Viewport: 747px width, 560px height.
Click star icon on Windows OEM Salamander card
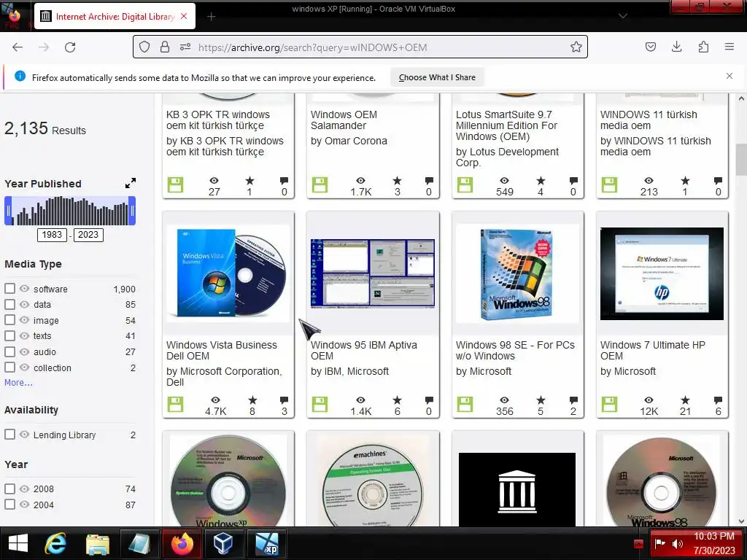(x=397, y=181)
